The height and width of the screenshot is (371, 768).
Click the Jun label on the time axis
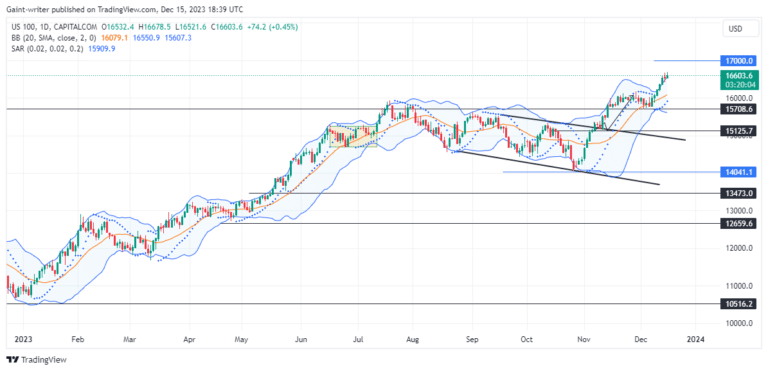pos(302,339)
